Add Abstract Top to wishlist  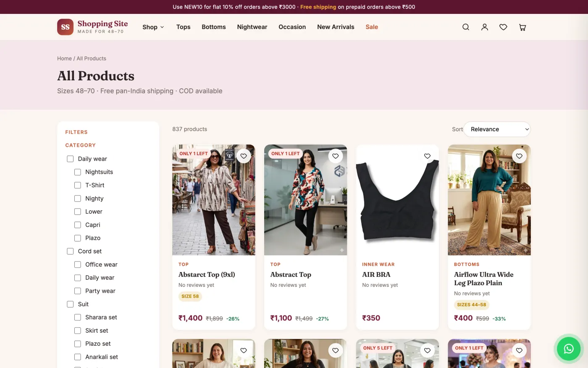(x=336, y=156)
